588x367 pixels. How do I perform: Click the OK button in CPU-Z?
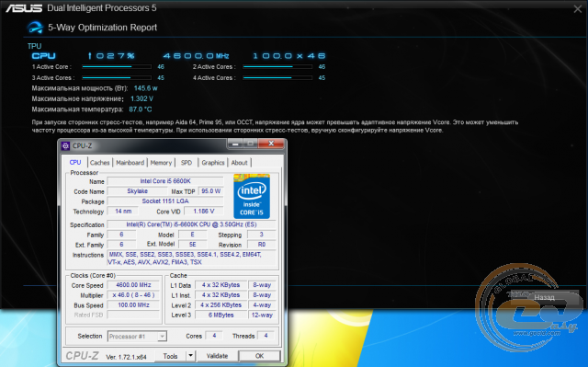click(259, 356)
